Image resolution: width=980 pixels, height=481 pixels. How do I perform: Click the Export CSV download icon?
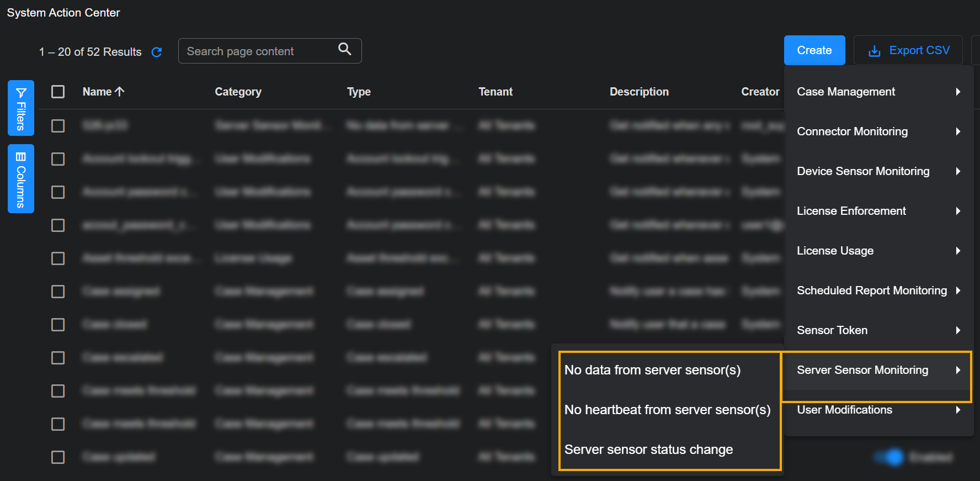pos(874,51)
